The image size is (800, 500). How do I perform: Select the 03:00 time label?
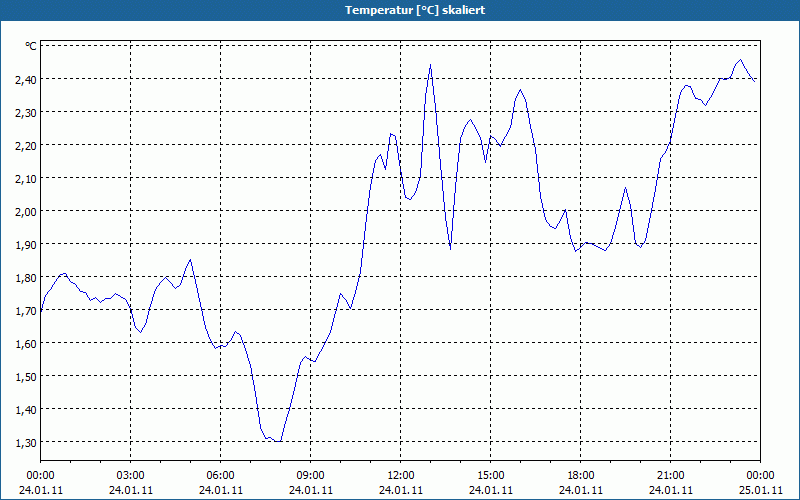click(131, 476)
